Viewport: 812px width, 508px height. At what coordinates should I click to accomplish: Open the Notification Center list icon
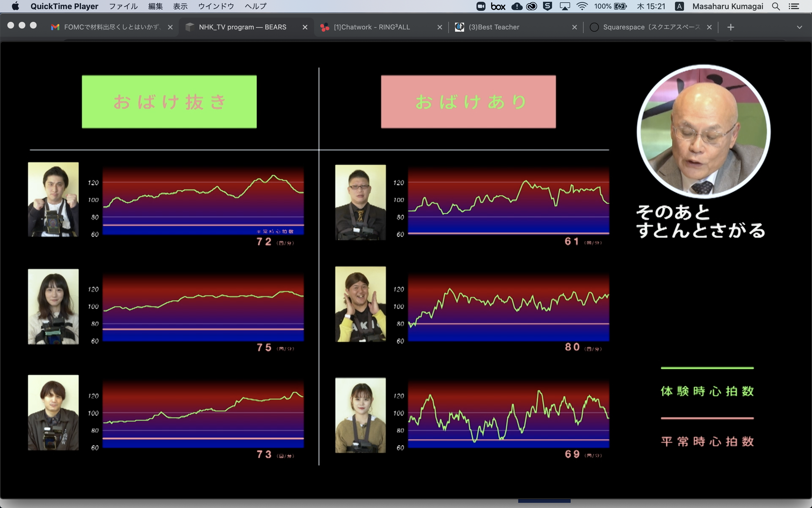click(x=794, y=7)
